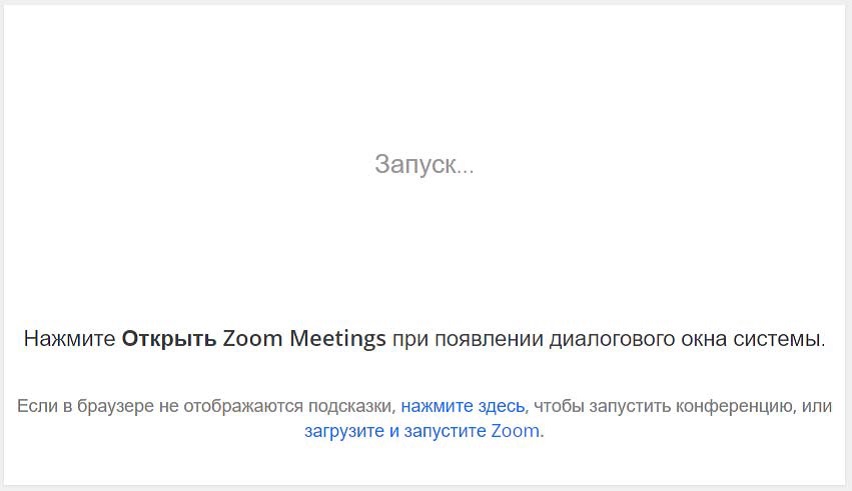This screenshot has width=852, height=491.
Task: Open the "загрузите и запустите Zoom" link
Action: point(422,432)
